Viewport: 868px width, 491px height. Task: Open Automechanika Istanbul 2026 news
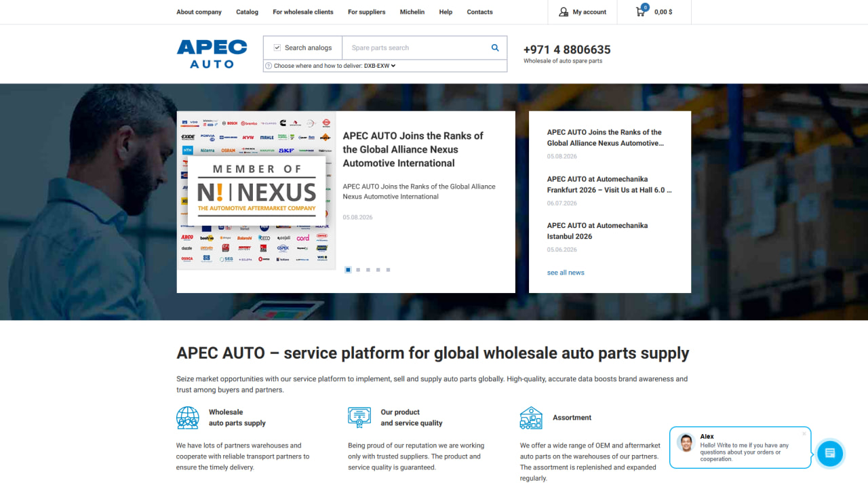597,231
